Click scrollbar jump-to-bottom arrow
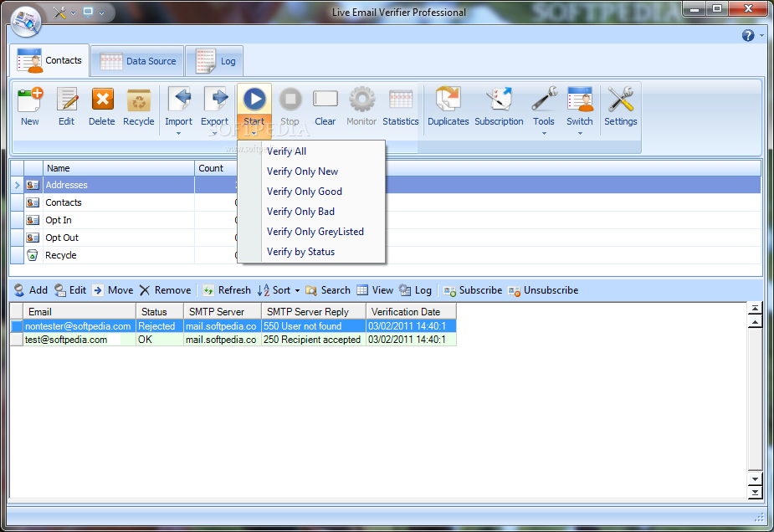This screenshot has height=532, width=774. [755, 492]
